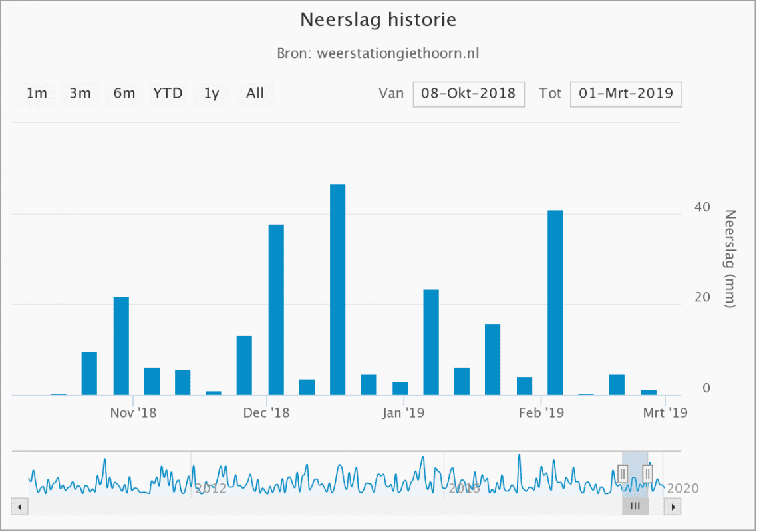Click the scrollbar thumb in navigator
This screenshot has height=532, width=757.
click(x=635, y=507)
